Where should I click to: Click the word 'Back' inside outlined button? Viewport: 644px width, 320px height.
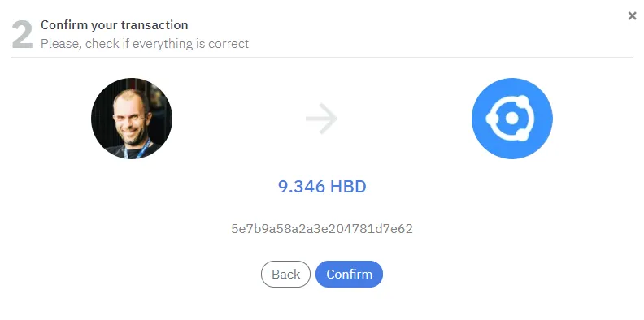285,274
